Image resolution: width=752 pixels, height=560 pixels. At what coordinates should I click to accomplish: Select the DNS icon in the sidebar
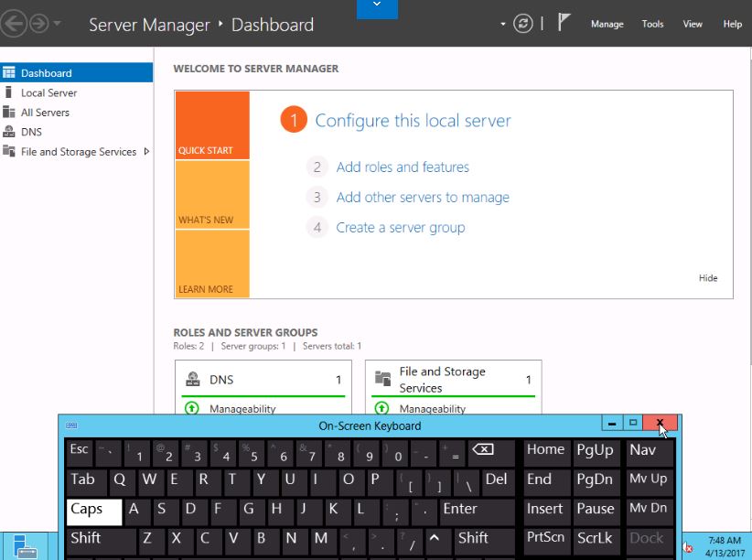pyautogui.click(x=9, y=132)
